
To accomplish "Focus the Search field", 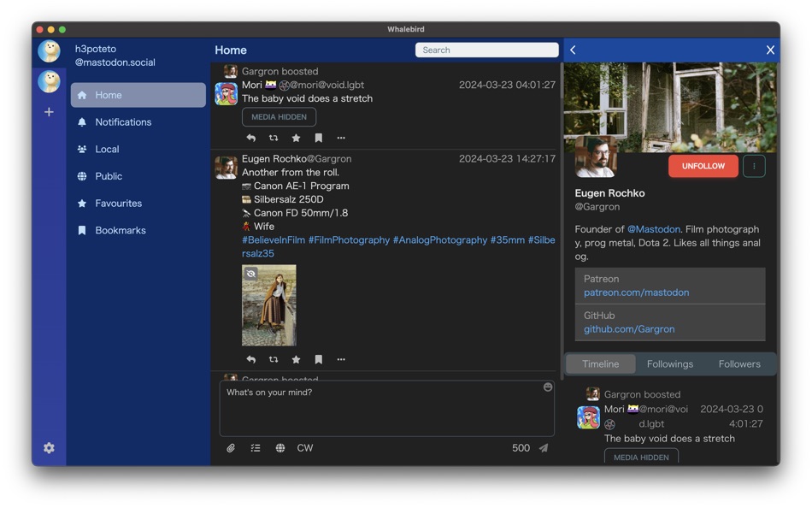I will pyautogui.click(x=487, y=50).
